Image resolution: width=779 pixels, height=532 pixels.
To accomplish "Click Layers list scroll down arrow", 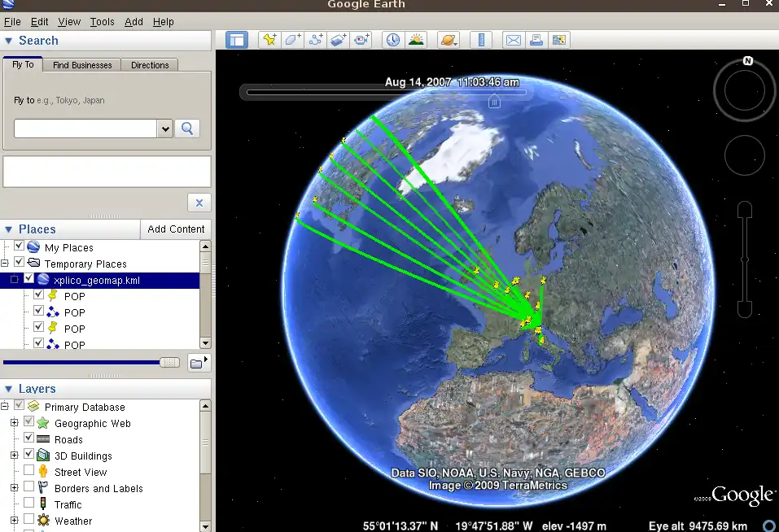I will point(205,526).
